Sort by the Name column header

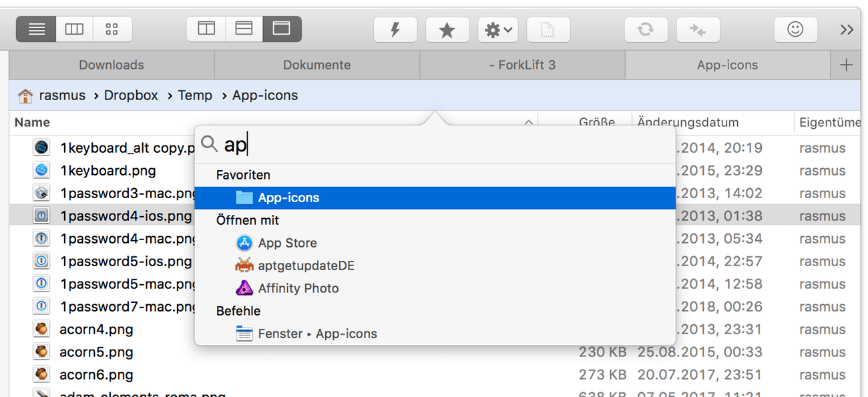(x=32, y=122)
